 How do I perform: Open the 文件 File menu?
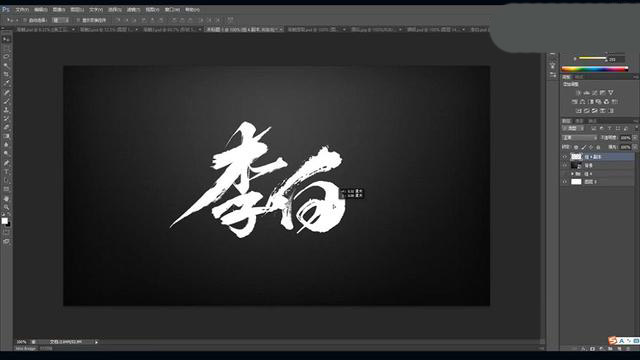(x=22, y=9)
